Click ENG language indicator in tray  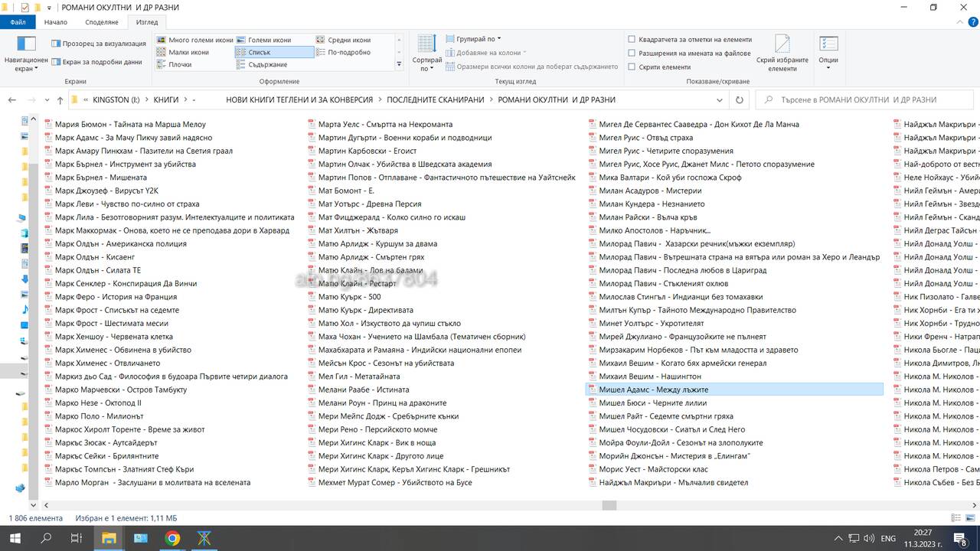click(x=888, y=538)
